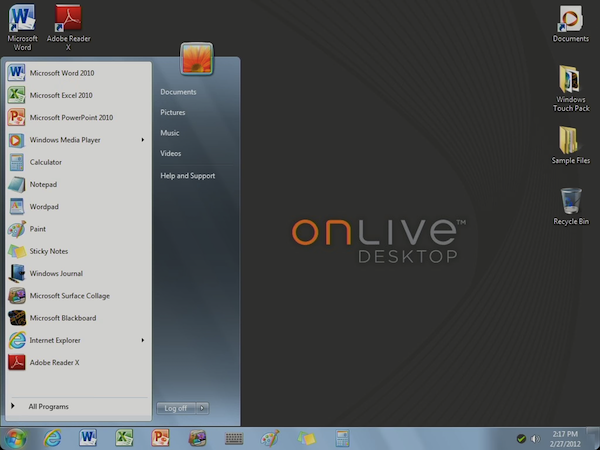Select Microsoft Word desktop shortcut
Image resolution: width=600 pixels, height=450 pixels.
pyautogui.click(x=22, y=28)
